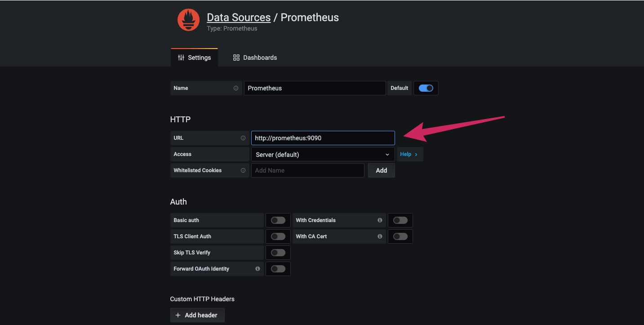
Task: Click the grid icon on Dashboards tab
Action: [236, 58]
